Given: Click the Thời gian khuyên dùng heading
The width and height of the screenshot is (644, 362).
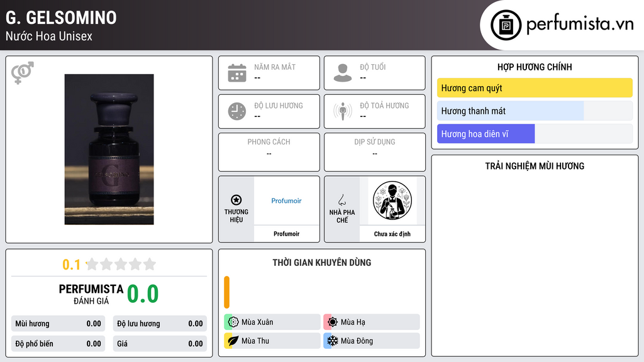Looking at the screenshot, I should tap(322, 263).
